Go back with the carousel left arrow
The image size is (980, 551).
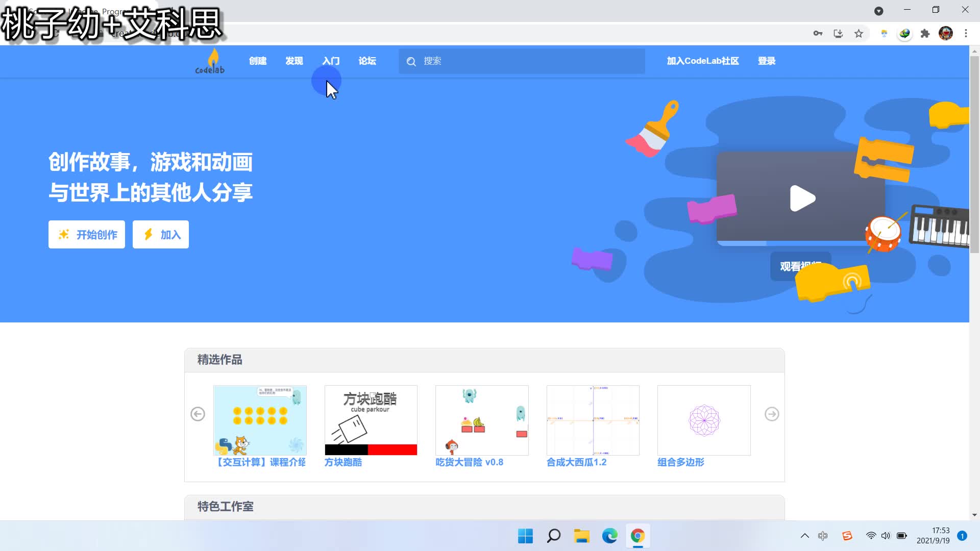(x=198, y=414)
